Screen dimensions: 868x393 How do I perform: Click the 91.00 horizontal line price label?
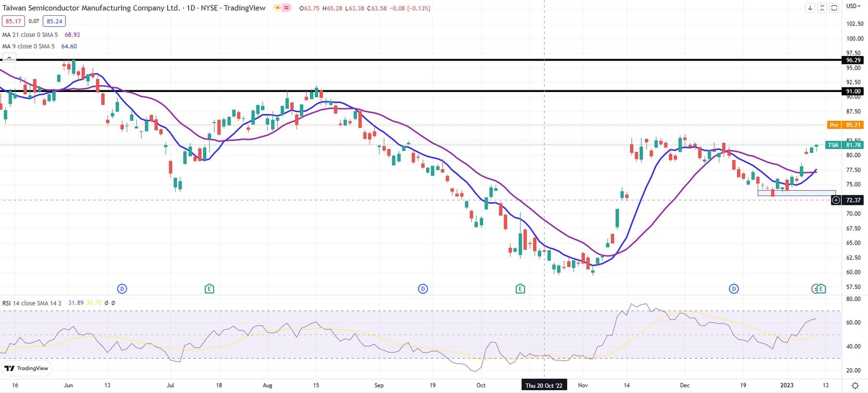tap(852, 91)
